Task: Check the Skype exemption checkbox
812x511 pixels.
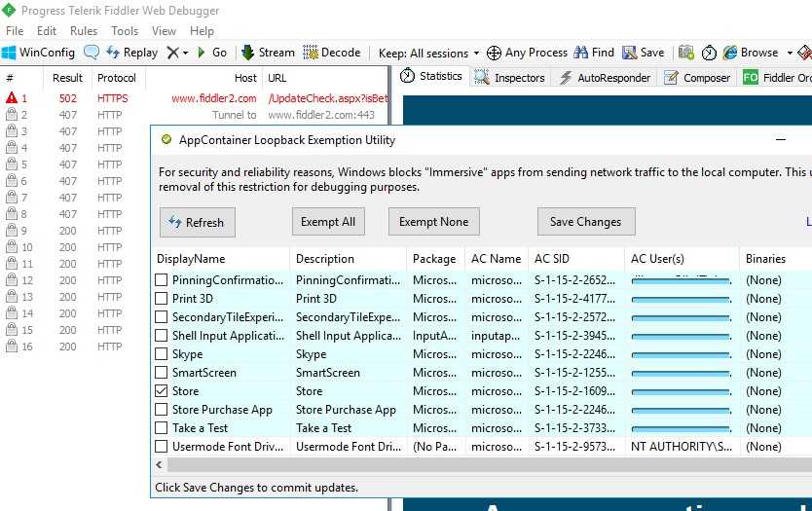Action: (163, 354)
